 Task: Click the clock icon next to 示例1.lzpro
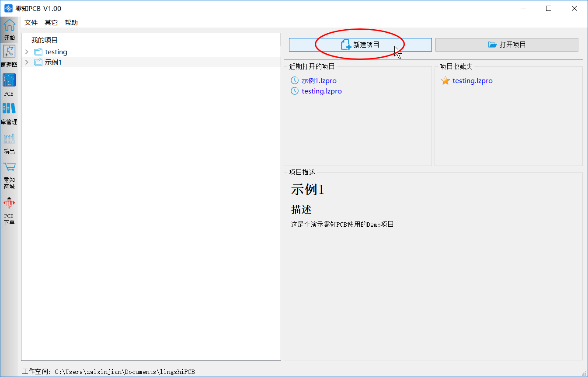(295, 81)
